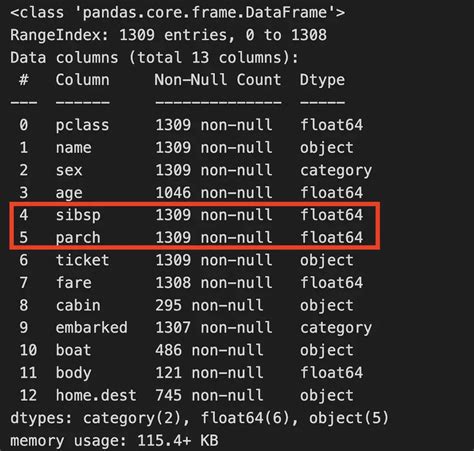
Task: Click the home.dest column name
Action: [x=96, y=396]
